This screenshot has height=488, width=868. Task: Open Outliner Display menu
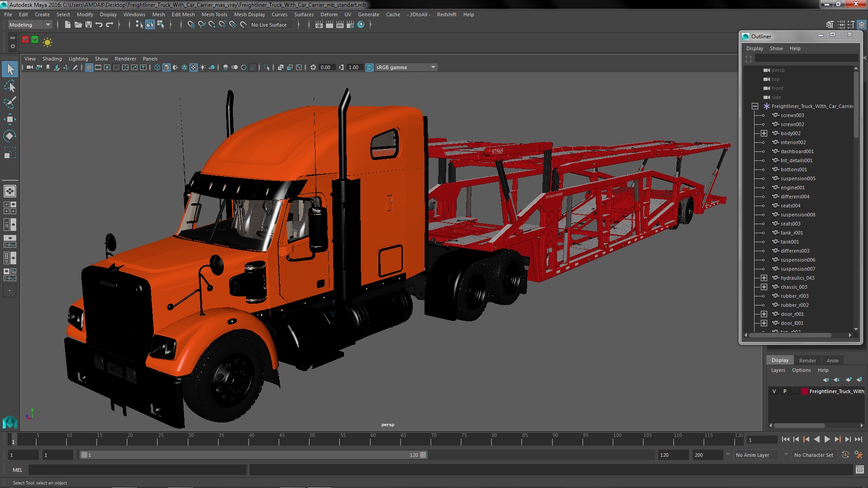coord(755,48)
